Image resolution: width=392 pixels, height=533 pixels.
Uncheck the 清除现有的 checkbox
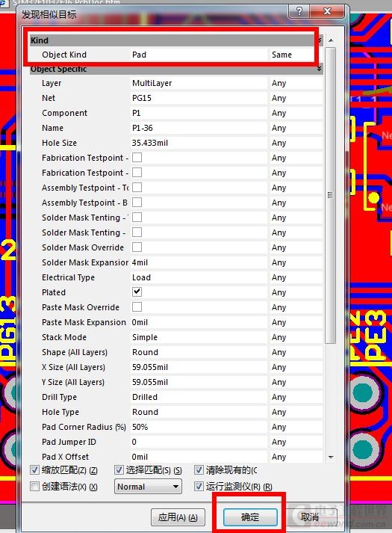[x=199, y=470]
